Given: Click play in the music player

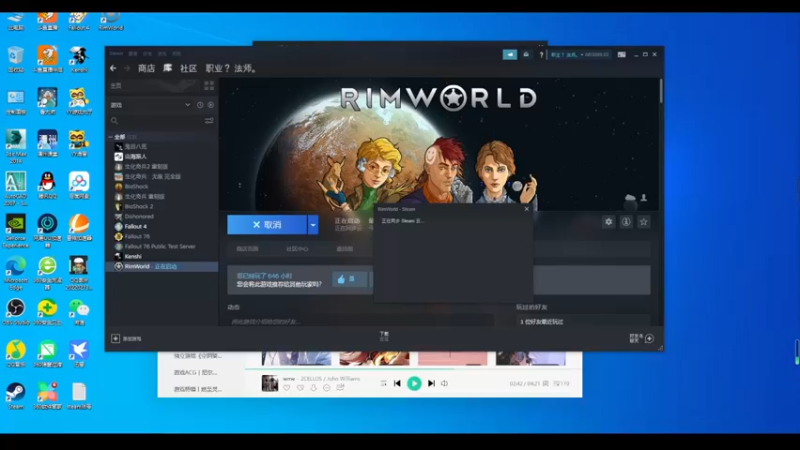Looking at the screenshot, I should click(x=414, y=383).
